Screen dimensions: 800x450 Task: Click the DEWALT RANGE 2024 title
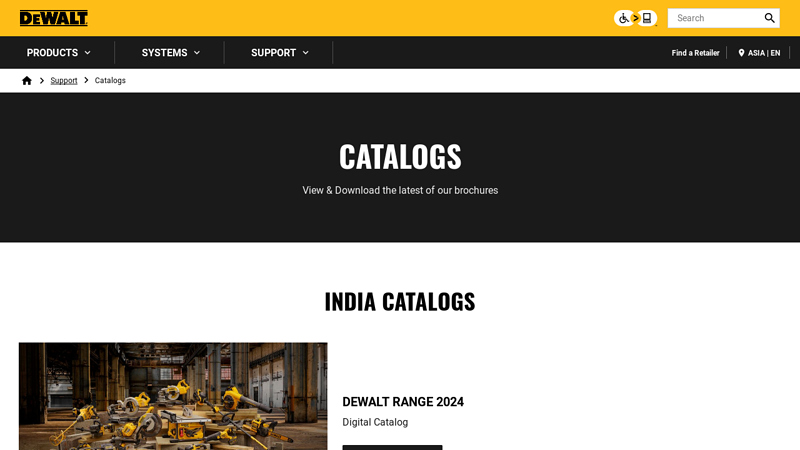tap(403, 402)
